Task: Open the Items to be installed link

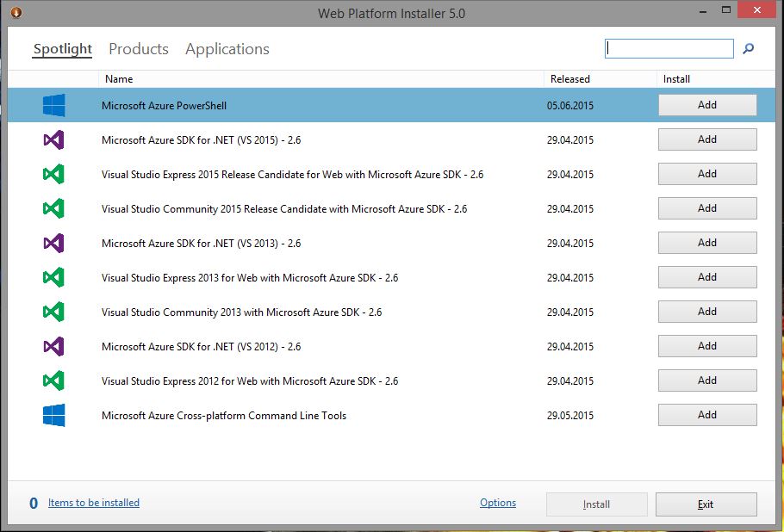Action: 94,503
